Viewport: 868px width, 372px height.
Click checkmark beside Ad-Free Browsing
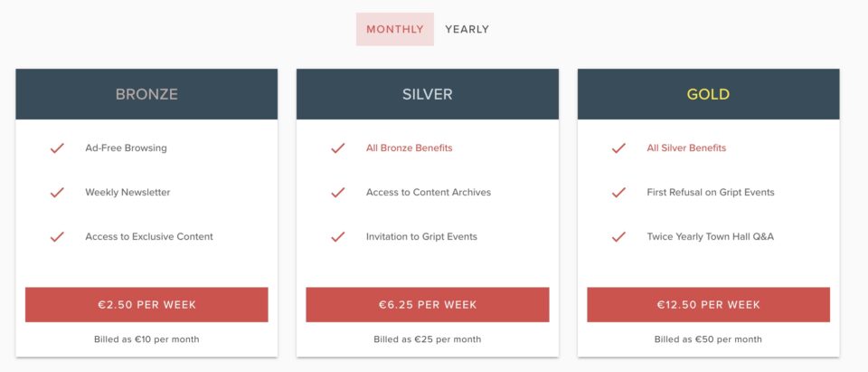(x=57, y=148)
